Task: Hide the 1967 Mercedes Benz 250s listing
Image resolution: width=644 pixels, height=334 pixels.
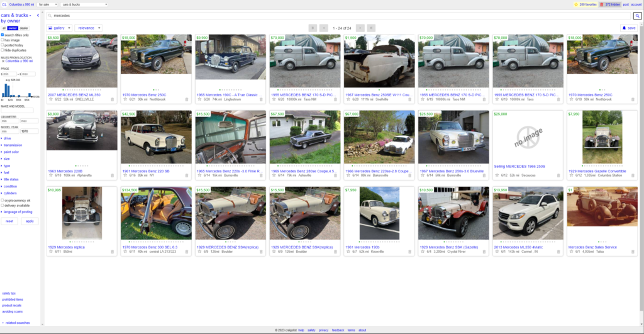Action: point(484,175)
